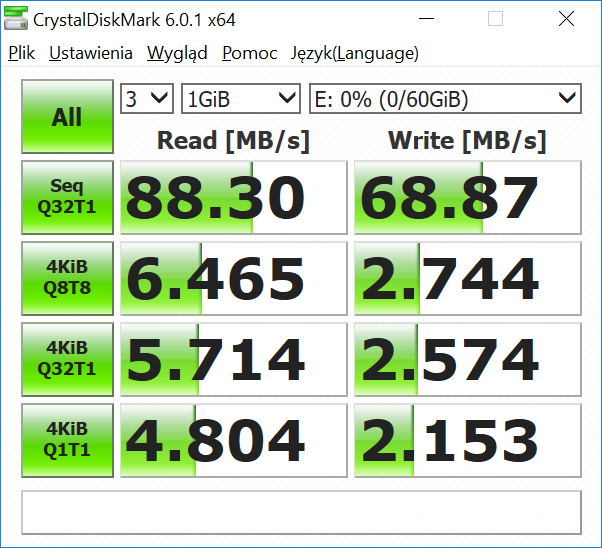Open the Wygląd menu

pos(177,53)
